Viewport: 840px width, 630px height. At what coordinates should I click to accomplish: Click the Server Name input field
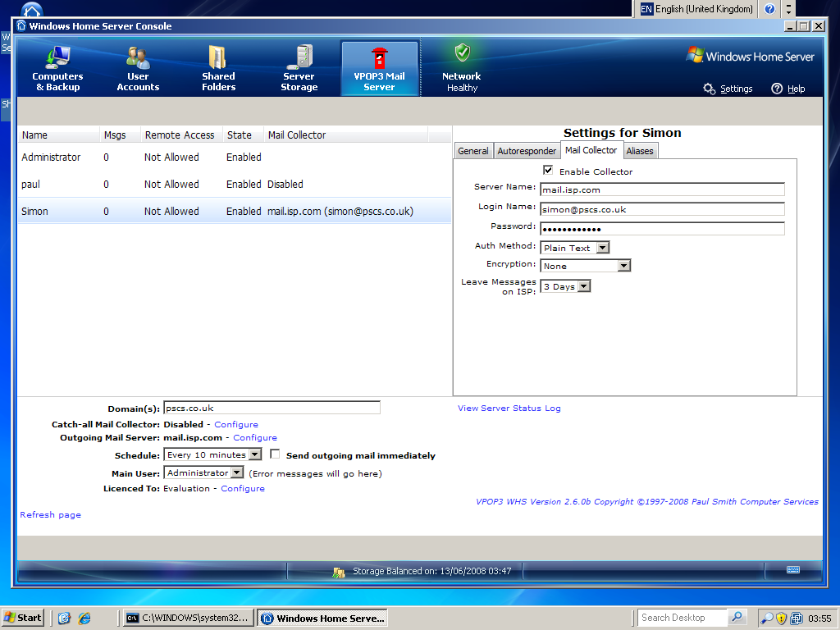pos(662,189)
